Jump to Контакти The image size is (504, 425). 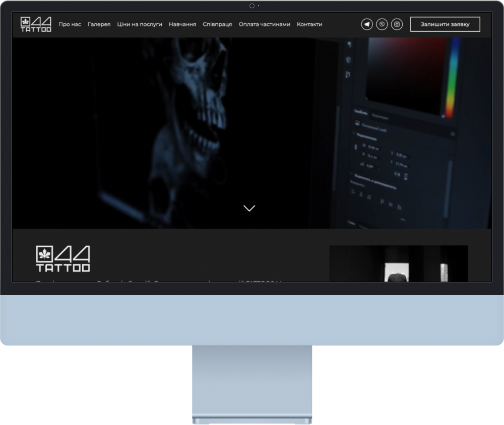click(x=309, y=24)
